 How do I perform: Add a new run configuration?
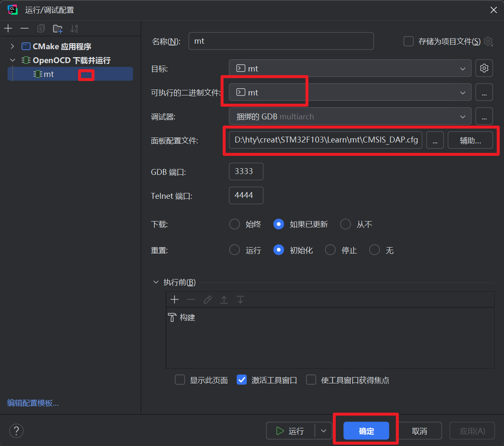coord(8,29)
